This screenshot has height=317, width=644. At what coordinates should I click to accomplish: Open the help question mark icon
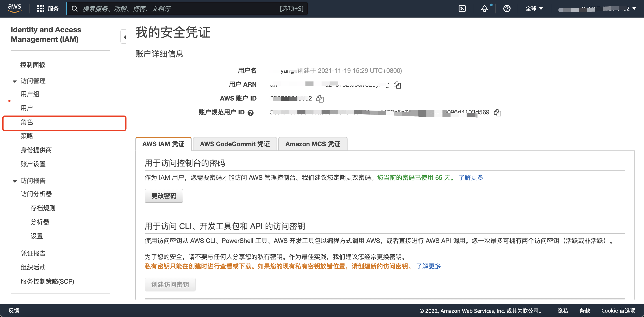[507, 9]
